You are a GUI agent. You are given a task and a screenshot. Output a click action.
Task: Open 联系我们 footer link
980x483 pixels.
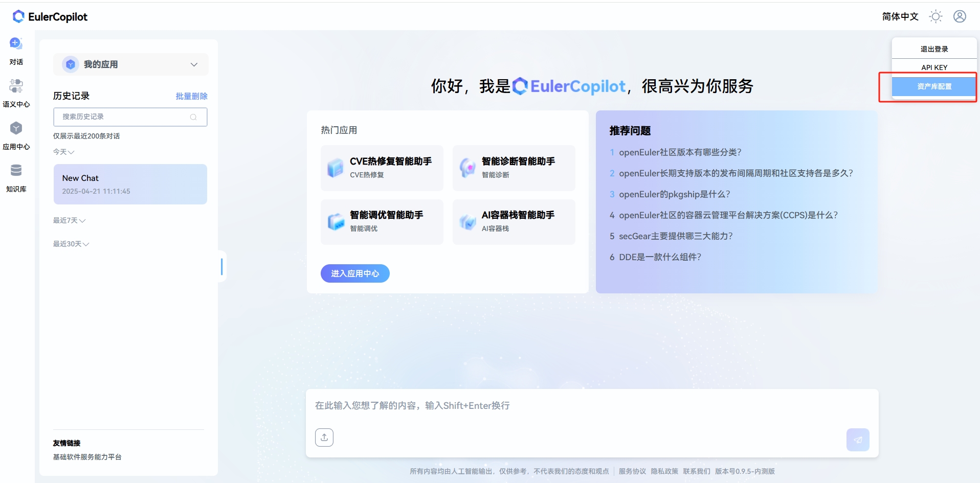click(x=697, y=471)
